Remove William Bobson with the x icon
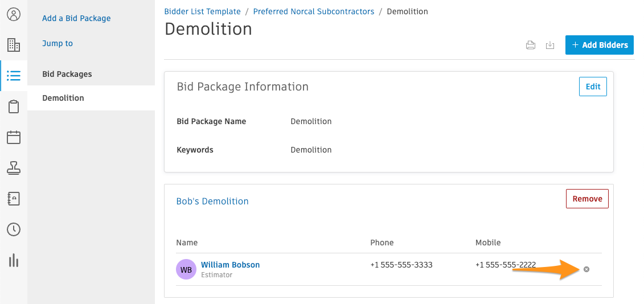The height and width of the screenshot is (304, 644). pos(586,269)
